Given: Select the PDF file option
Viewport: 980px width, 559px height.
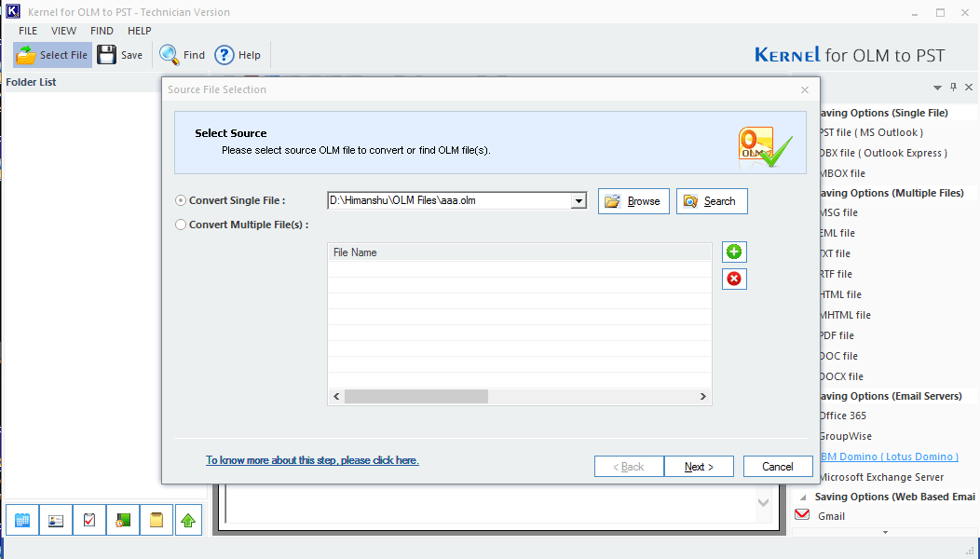Looking at the screenshot, I should 837,335.
